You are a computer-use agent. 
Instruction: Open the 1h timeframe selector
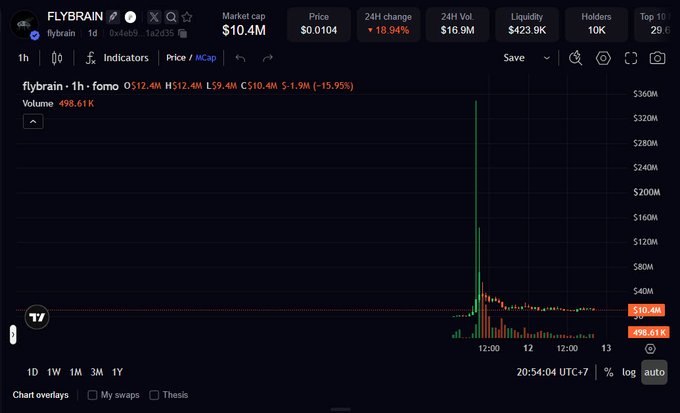click(23, 58)
